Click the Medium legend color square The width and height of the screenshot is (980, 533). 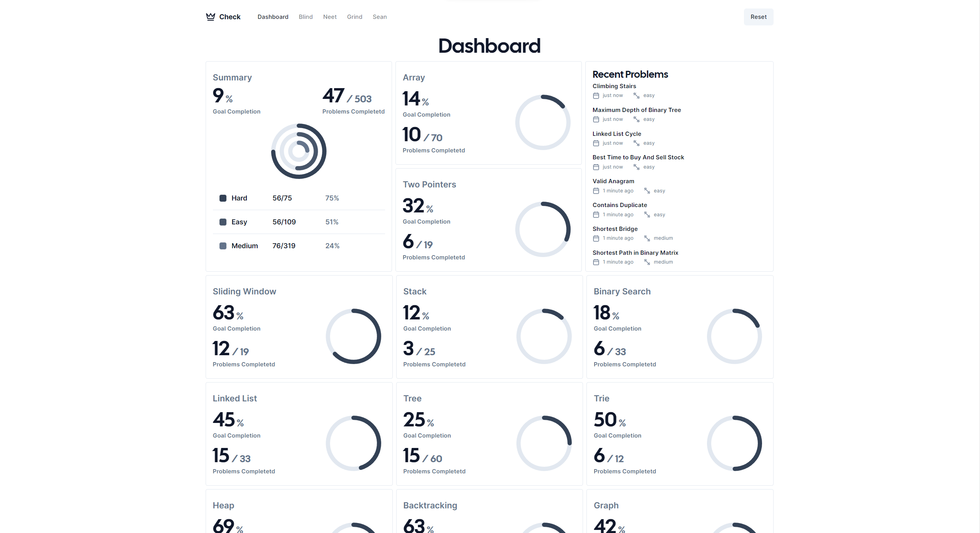click(x=223, y=246)
